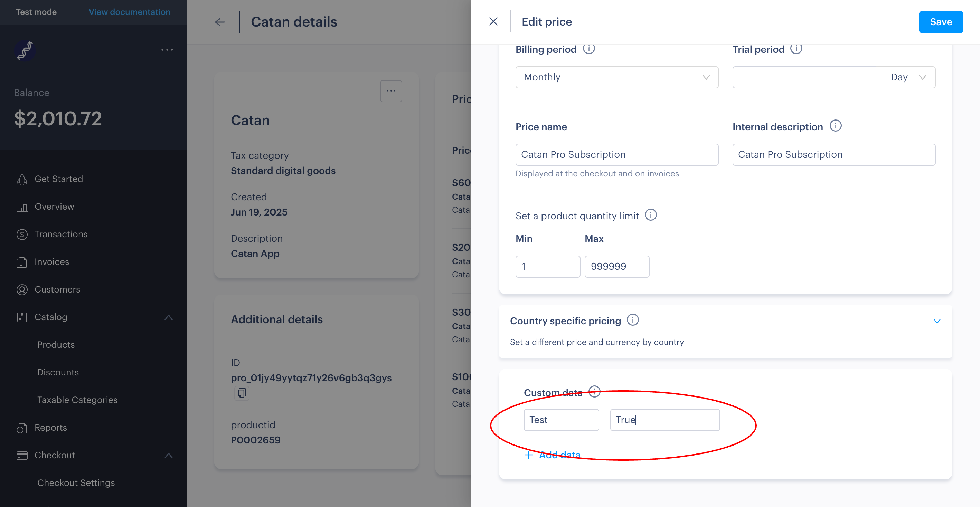The image size is (980, 507).
Task: Open the Monthly billing period dropdown
Action: click(617, 77)
